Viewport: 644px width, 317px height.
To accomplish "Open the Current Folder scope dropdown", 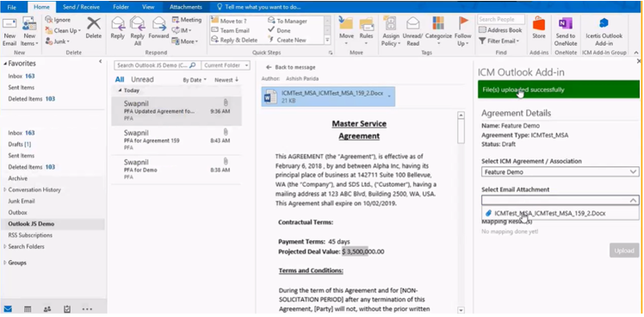I will (226, 65).
